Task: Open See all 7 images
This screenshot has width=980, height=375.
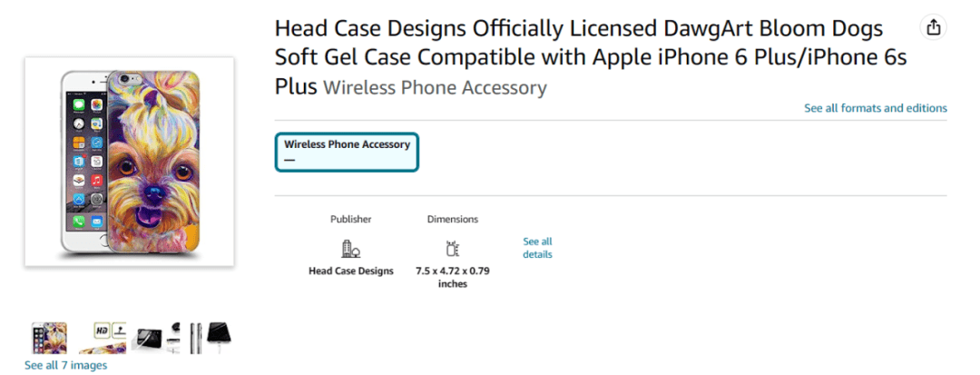Action: click(x=65, y=365)
